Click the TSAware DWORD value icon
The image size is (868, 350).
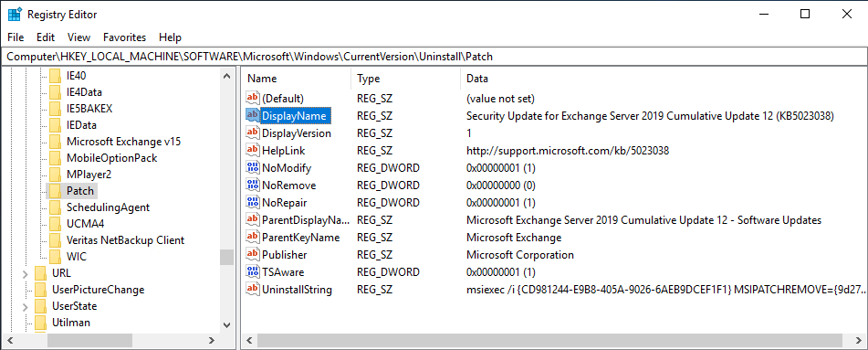253,271
